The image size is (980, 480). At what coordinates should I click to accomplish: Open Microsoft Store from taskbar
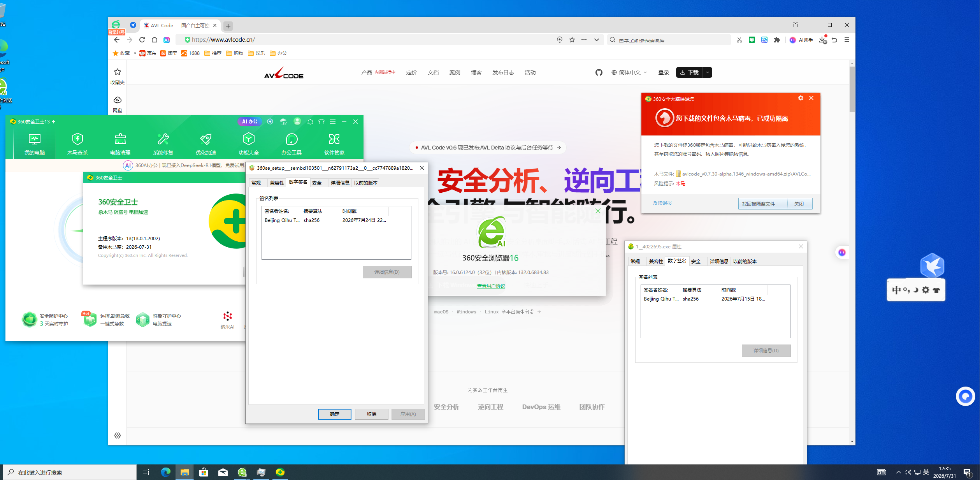204,472
